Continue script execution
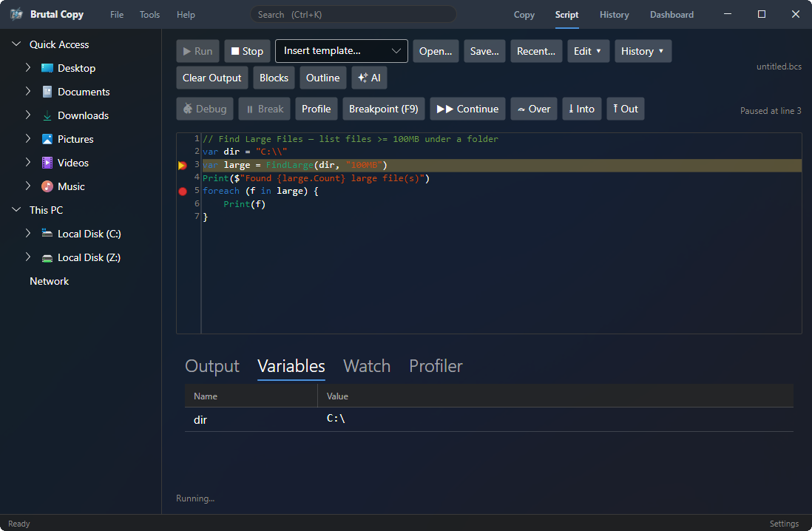 467,109
